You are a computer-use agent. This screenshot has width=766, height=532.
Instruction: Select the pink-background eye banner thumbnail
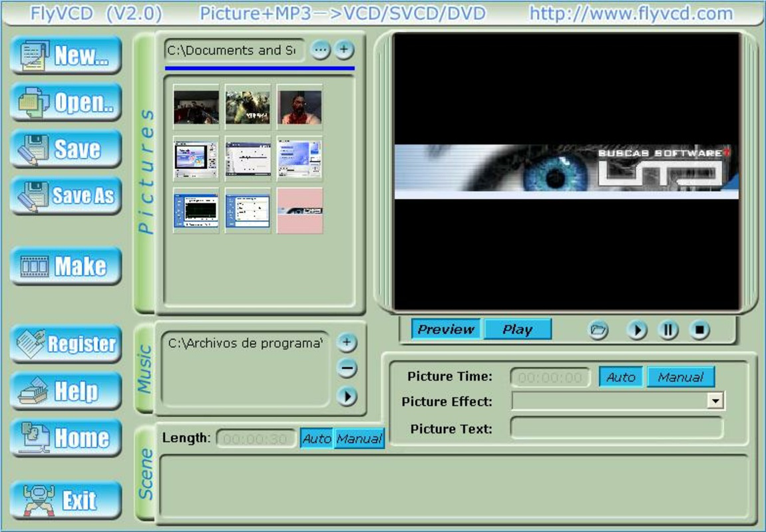299,210
